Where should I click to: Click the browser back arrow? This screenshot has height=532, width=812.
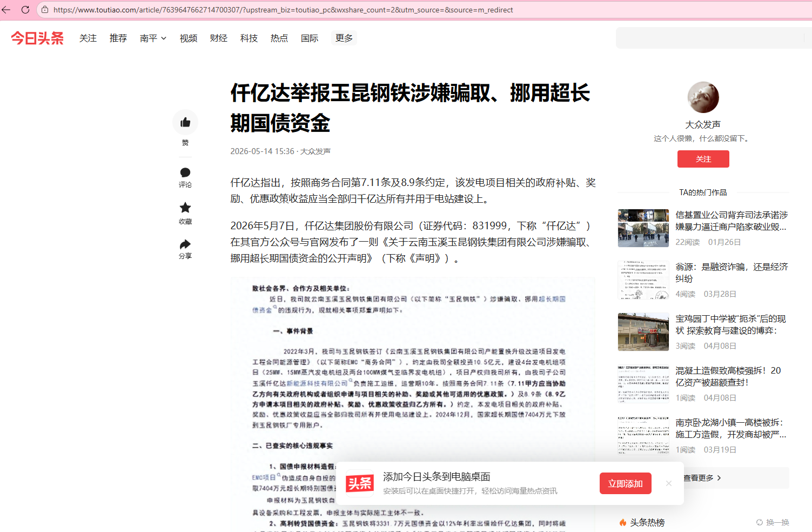point(6,10)
